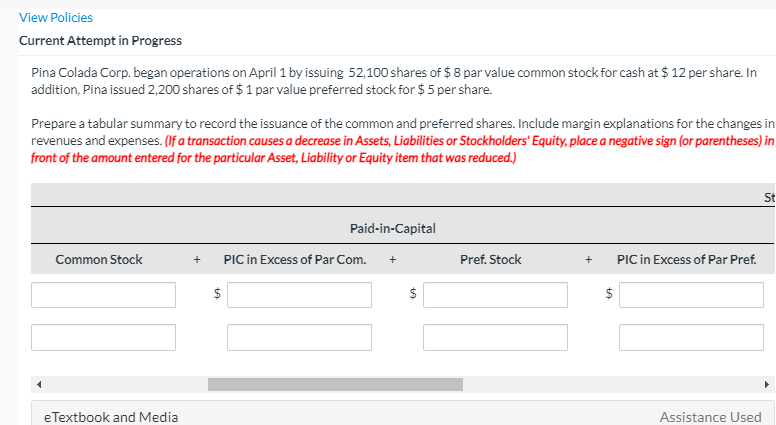Click the Assistance Used label
The width and height of the screenshot is (776, 425).
[x=710, y=417]
